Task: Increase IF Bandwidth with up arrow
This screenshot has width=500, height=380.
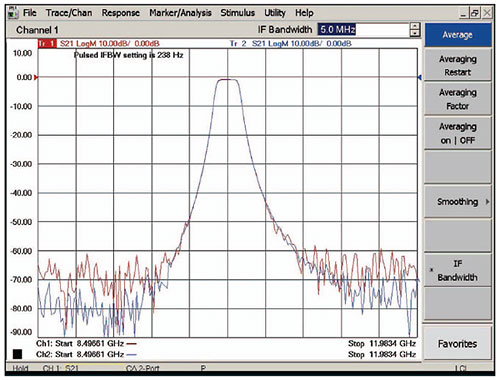Action: [x=415, y=26]
